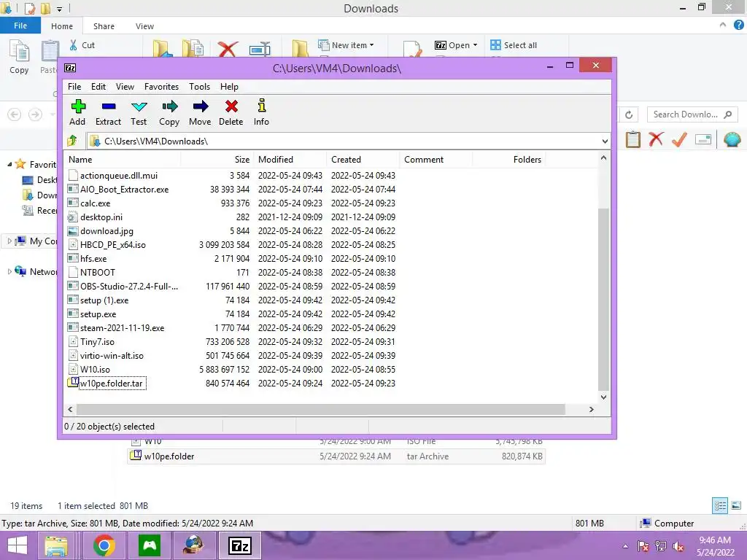Click Explorer's red Delete ribbon icon
Screen dimensions: 747x560
[x=228, y=49]
